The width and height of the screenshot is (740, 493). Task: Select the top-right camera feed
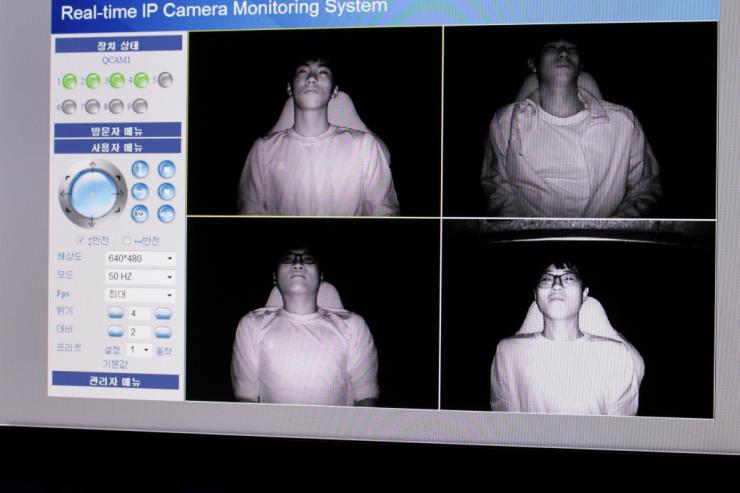(x=580, y=120)
